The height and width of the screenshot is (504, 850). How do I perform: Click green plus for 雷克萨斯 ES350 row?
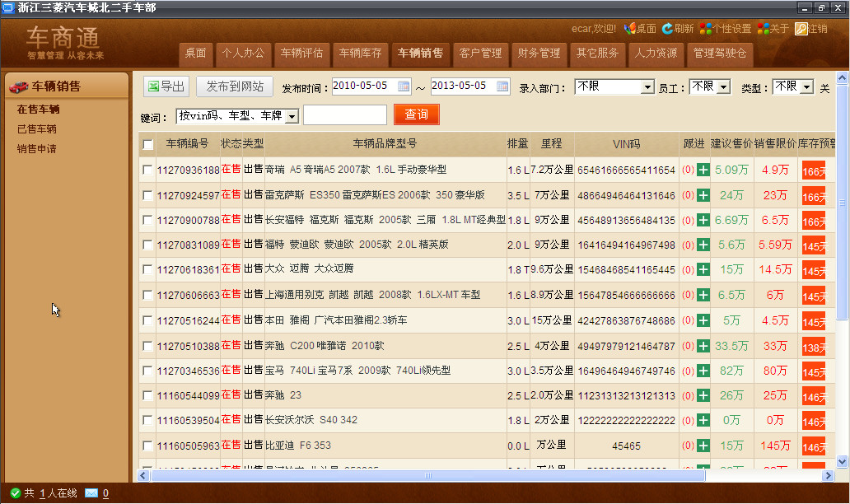[x=703, y=194]
